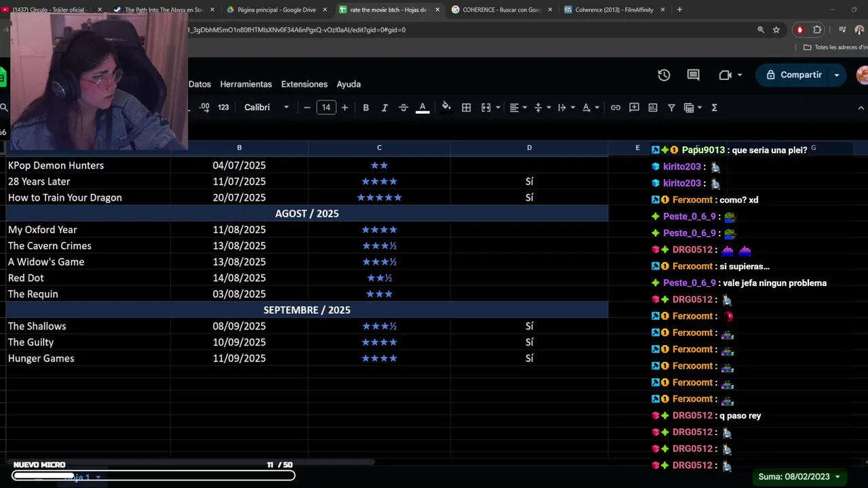
Task: Select cell How to Train Your Dragon
Action: (87, 197)
